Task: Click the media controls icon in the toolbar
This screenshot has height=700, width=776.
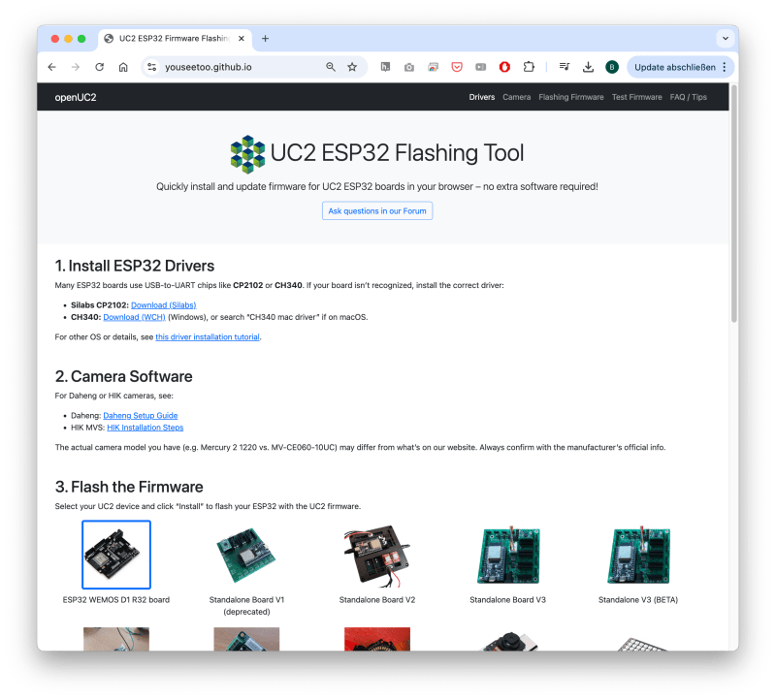Action: pos(564,67)
